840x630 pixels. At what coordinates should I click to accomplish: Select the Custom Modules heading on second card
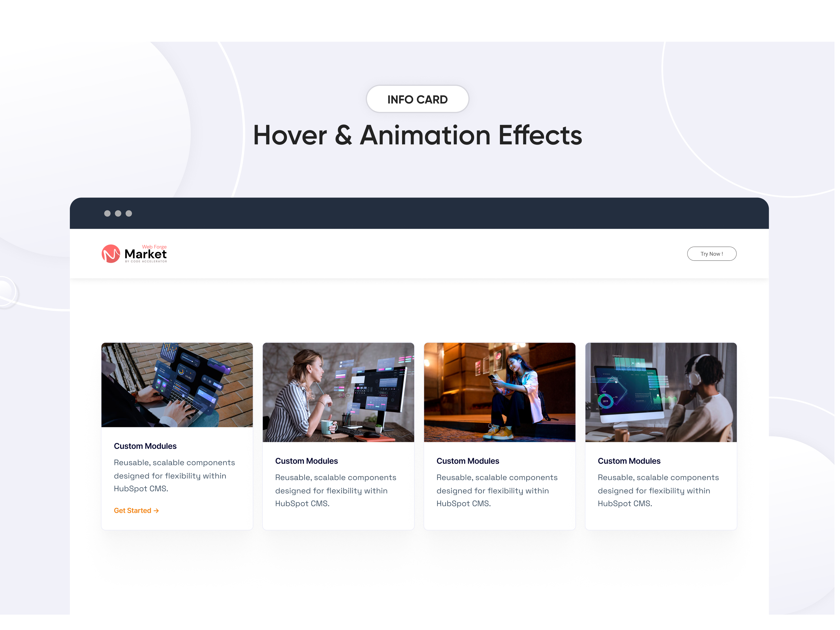(306, 461)
